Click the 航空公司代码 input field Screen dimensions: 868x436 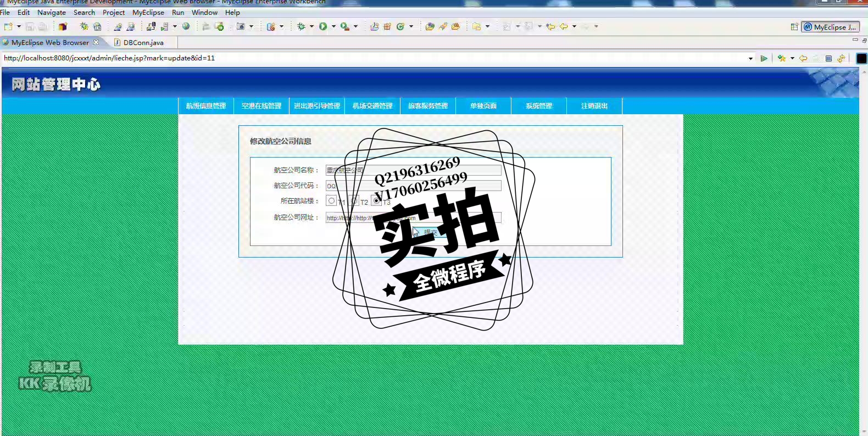[x=413, y=186]
